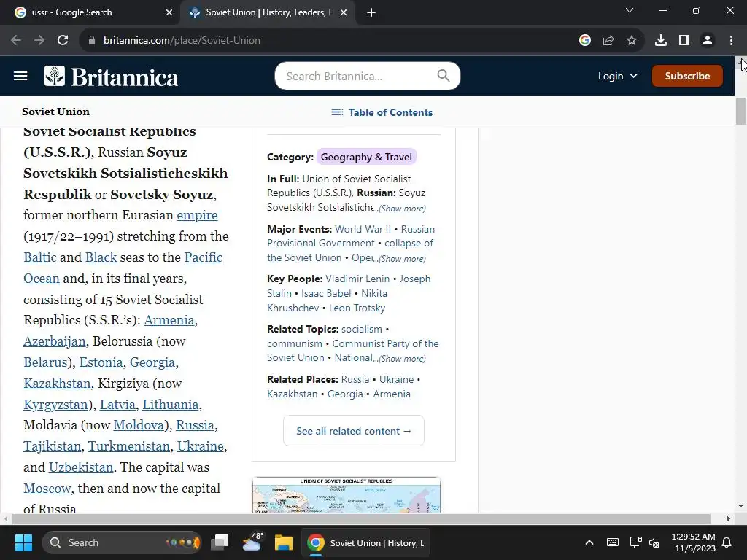Open the Communist Party of the Soviet Union link
Image resolution: width=747 pixels, height=560 pixels.
coord(385,344)
